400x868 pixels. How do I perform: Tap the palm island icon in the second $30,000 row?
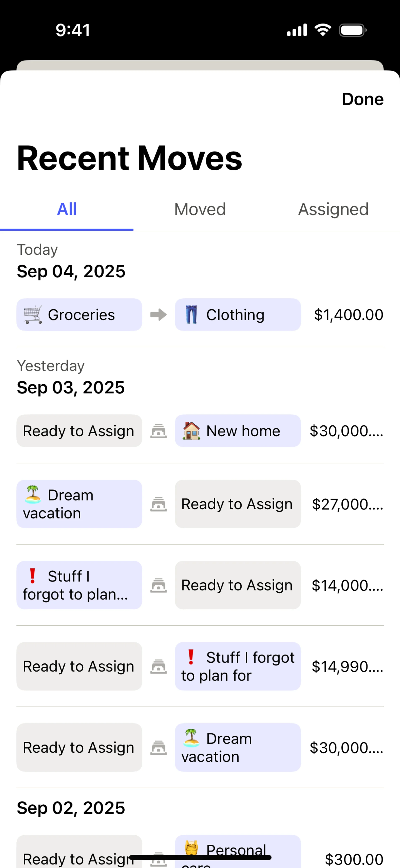[x=191, y=738]
